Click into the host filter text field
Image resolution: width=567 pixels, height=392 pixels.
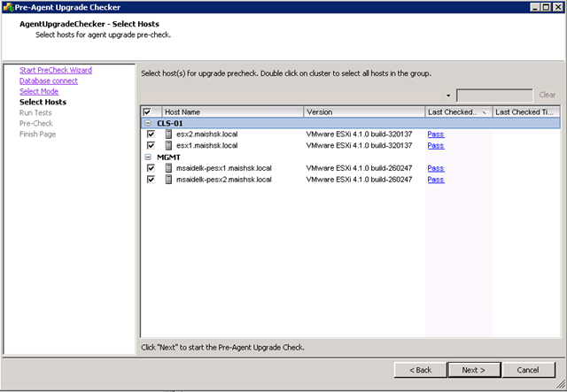pos(494,96)
